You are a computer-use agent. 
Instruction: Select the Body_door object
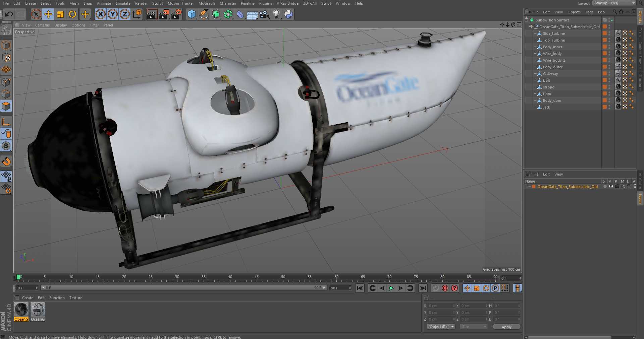tap(552, 100)
